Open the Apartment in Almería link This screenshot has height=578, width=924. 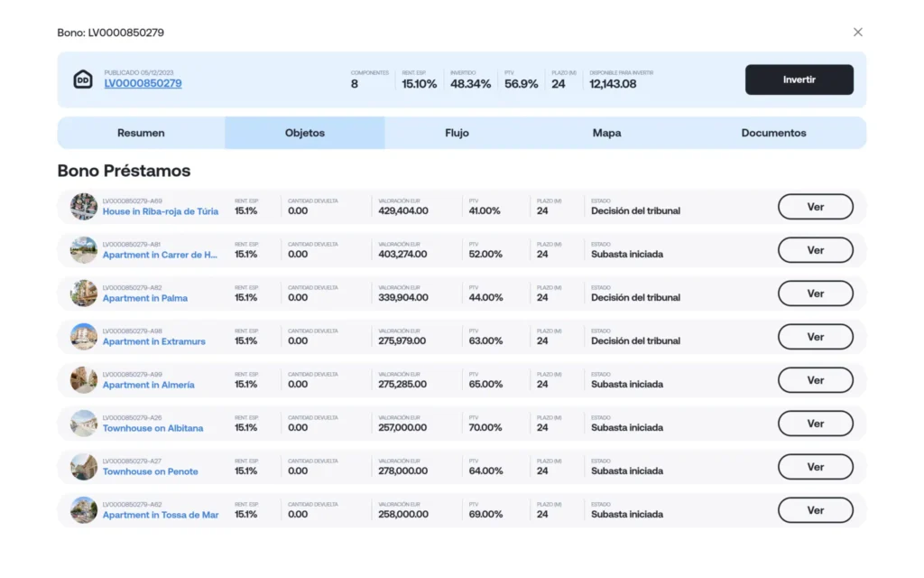[x=148, y=385]
